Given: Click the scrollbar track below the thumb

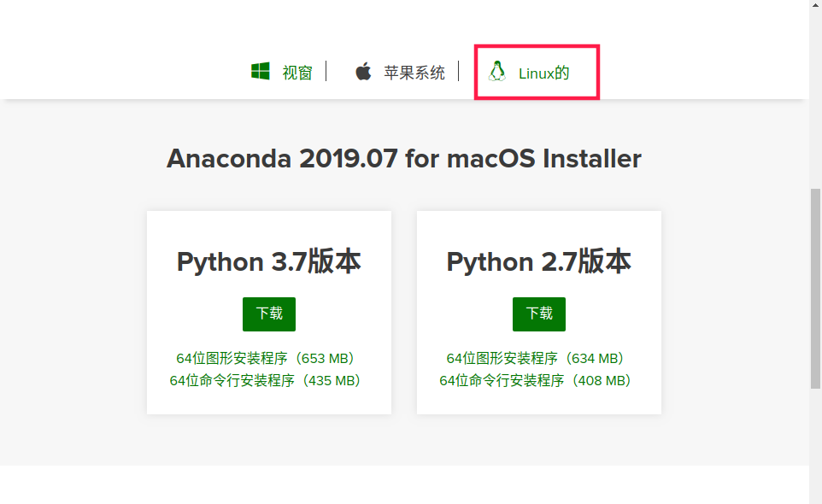Looking at the screenshot, I should [x=815, y=445].
